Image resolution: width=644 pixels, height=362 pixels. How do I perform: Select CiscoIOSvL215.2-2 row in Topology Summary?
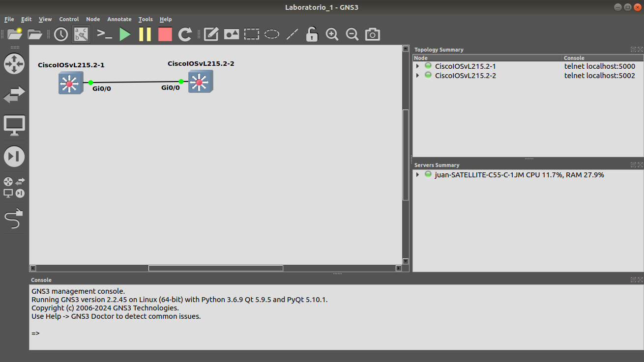click(528, 76)
